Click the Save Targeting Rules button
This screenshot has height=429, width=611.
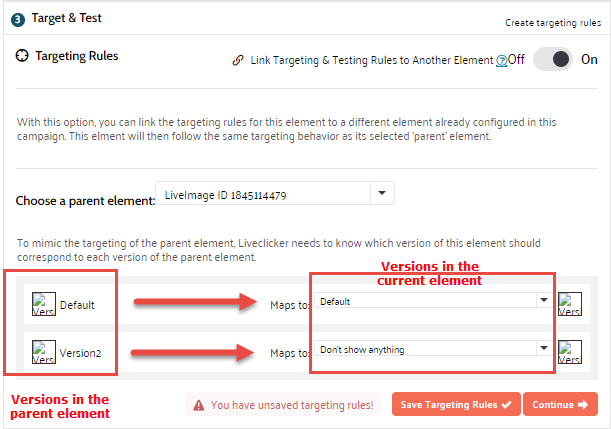tap(455, 404)
